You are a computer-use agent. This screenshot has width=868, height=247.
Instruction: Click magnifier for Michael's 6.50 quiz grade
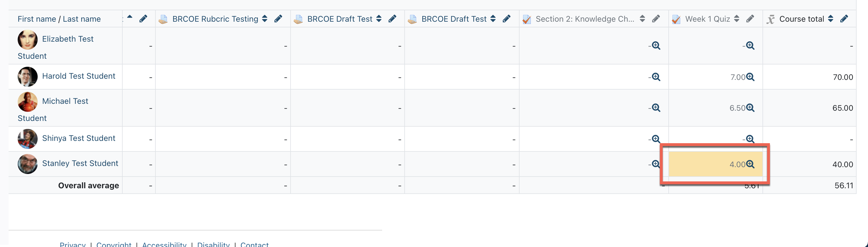pyautogui.click(x=751, y=108)
